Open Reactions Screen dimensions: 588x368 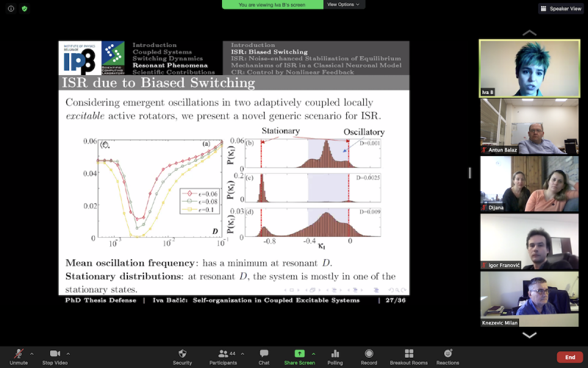pos(448,357)
